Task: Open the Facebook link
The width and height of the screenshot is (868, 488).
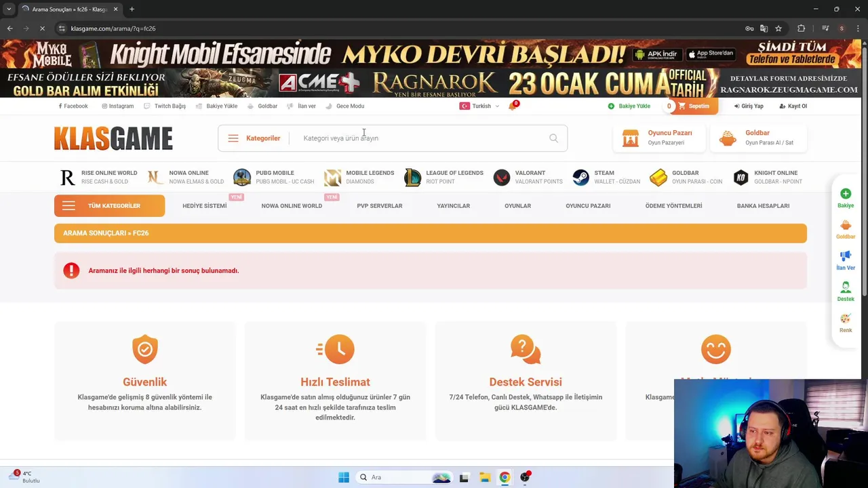Action: (73, 106)
